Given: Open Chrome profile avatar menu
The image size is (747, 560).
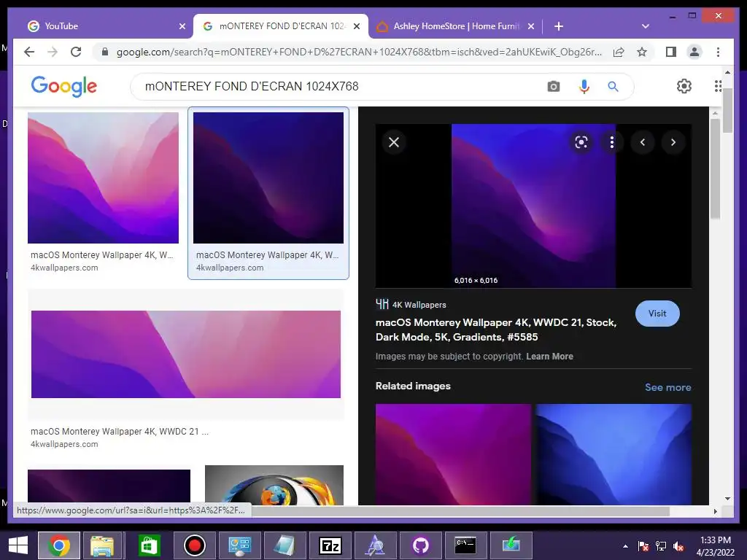Looking at the screenshot, I should tap(694, 52).
